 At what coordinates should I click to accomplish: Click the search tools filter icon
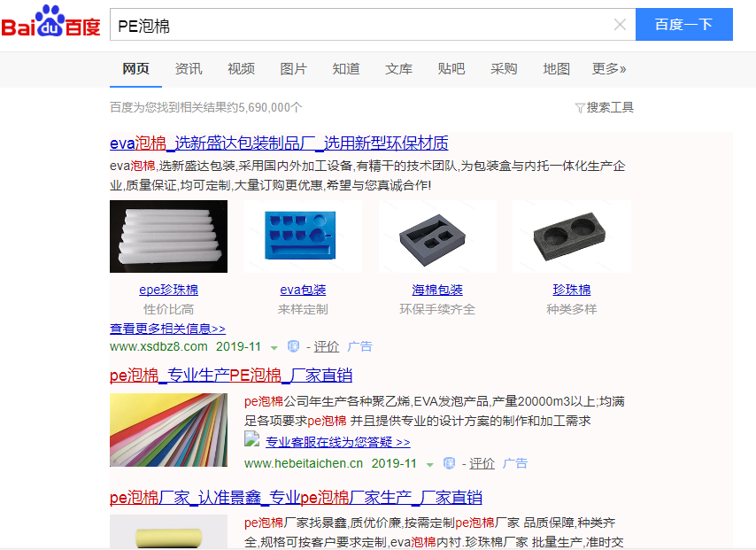[x=580, y=107]
